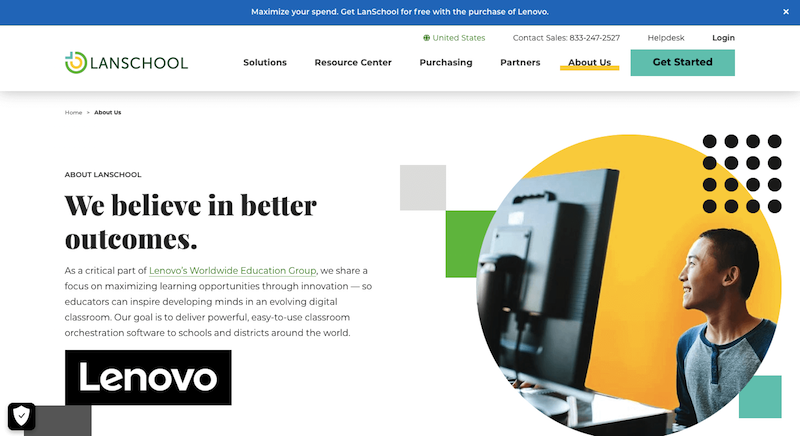The image size is (800, 436).
Task: Click the Lenovo logo image
Action: point(148,377)
